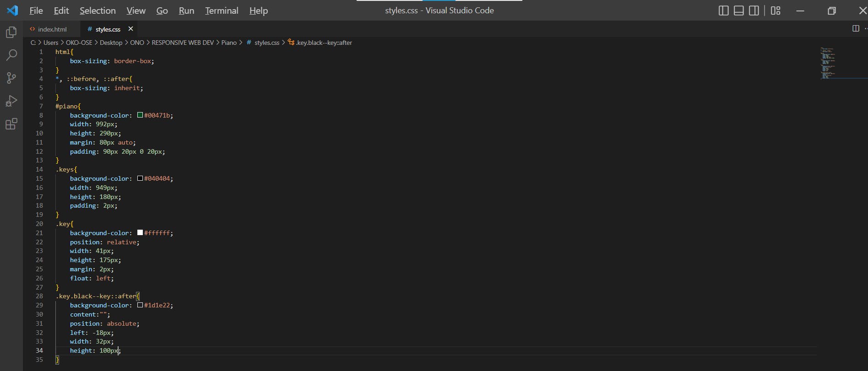The width and height of the screenshot is (868, 371).
Task: Split the editor to the right
Action: tap(856, 28)
